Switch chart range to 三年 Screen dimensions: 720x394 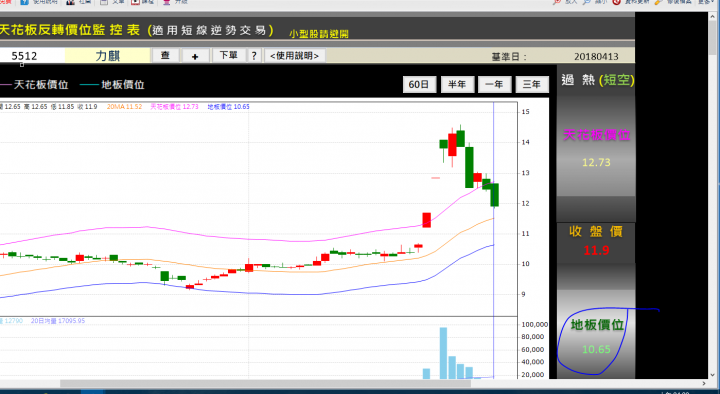tap(532, 84)
